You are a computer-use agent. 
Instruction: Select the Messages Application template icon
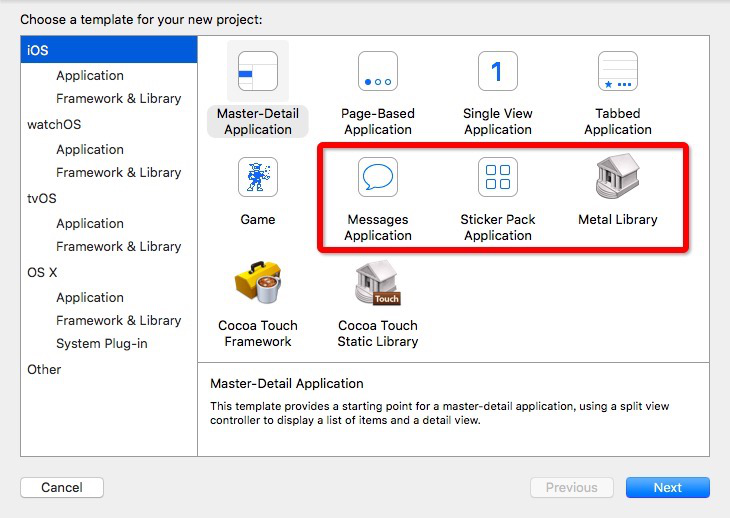(x=377, y=178)
